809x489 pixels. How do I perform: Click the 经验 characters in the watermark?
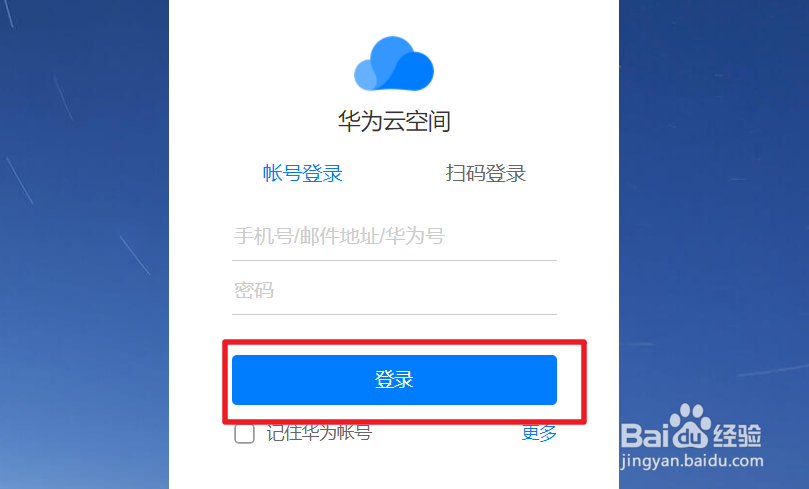point(737,435)
